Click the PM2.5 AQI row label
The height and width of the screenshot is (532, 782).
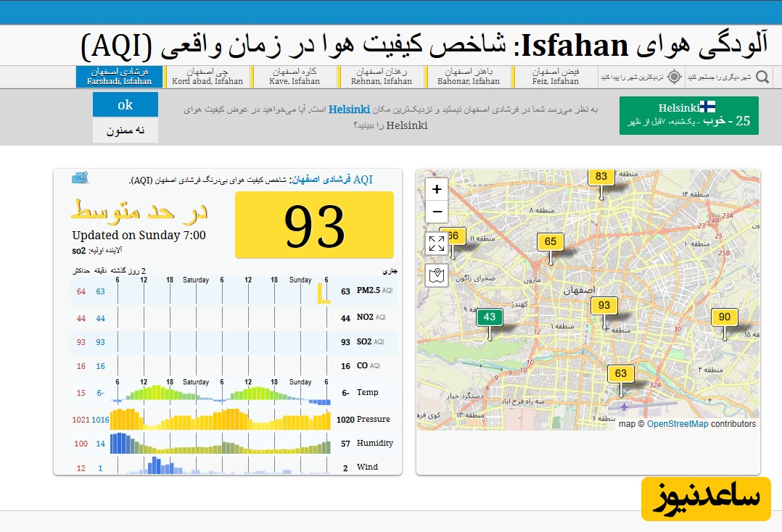click(x=374, y=291)
